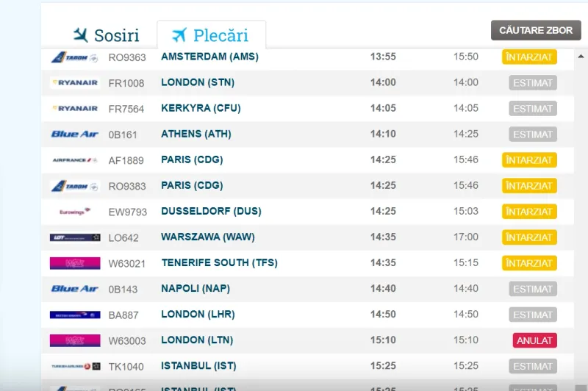This screenshot has width=588, height=391.
Task: Click the Eurowings logo for flight EW9793
Action: (75, 212)
